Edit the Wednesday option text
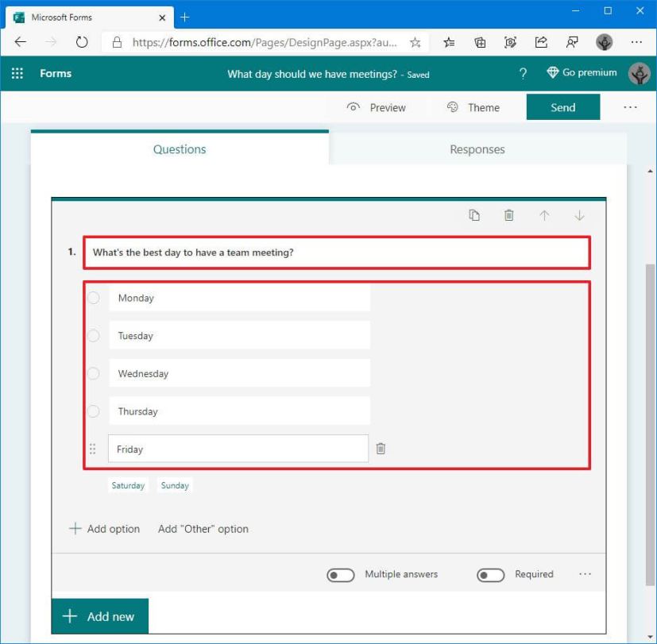This screenshot has width=657, height=644. 239,373
